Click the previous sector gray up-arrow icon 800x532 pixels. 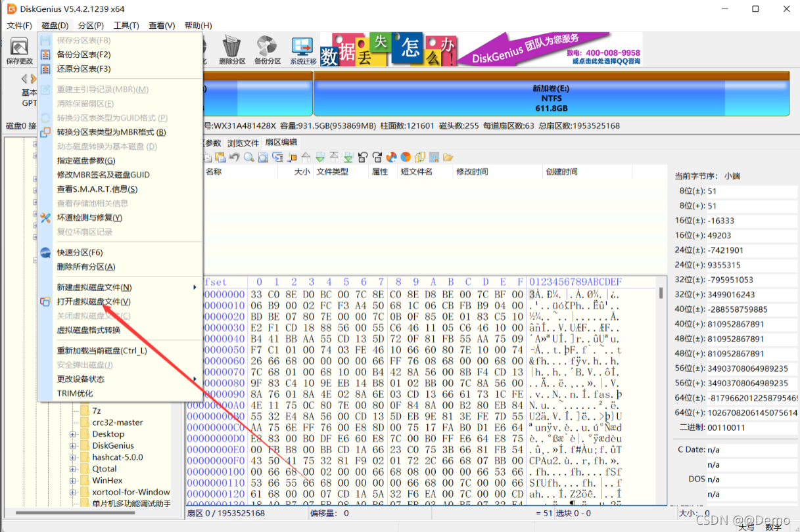click(x=306, y=158)
